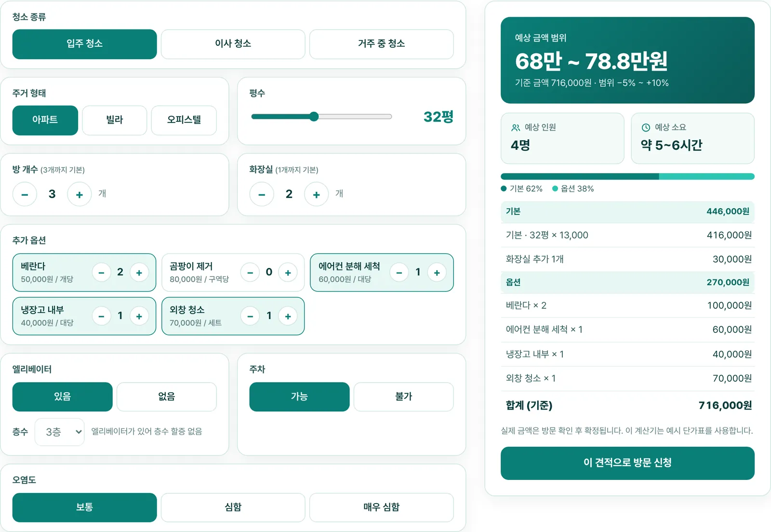771x532 pixels.
Task: Select 거주 중 청소 cleaning type
Action: point(382,44)
